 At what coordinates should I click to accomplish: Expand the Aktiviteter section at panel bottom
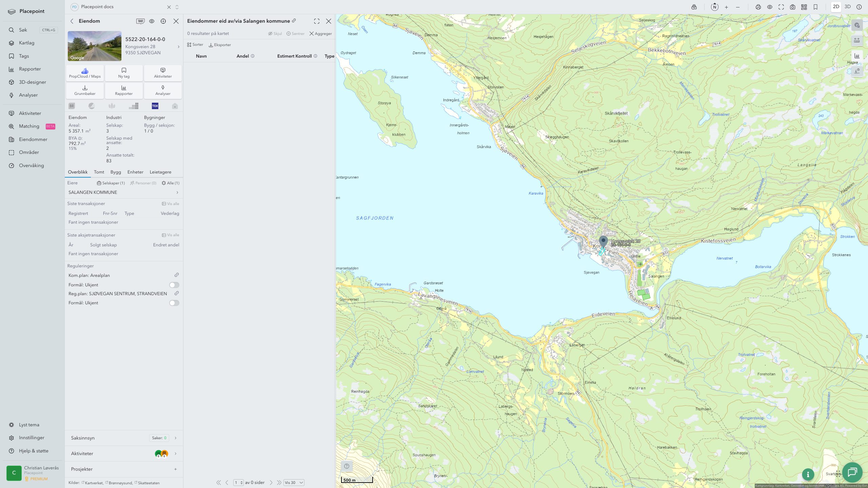(124, 454)
